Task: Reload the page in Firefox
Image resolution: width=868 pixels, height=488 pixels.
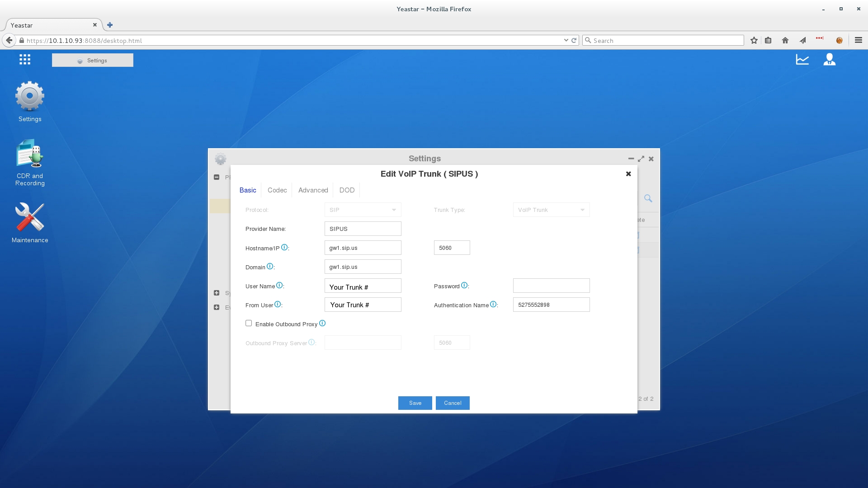Action: coord(574,40)
